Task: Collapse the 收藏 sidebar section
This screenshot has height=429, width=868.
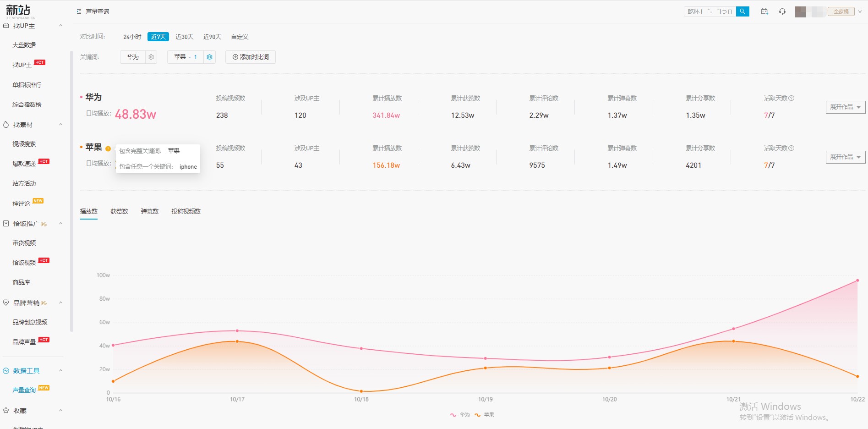Action: pyautogui.click(x=61, y=411)
